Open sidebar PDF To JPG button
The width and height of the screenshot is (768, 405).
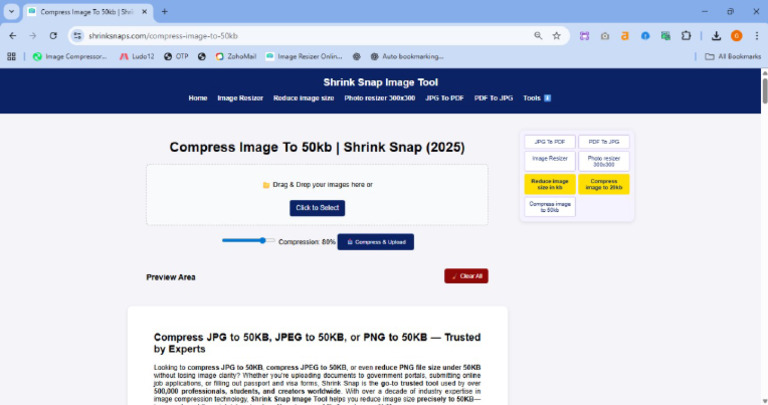[x=604, y=142]
